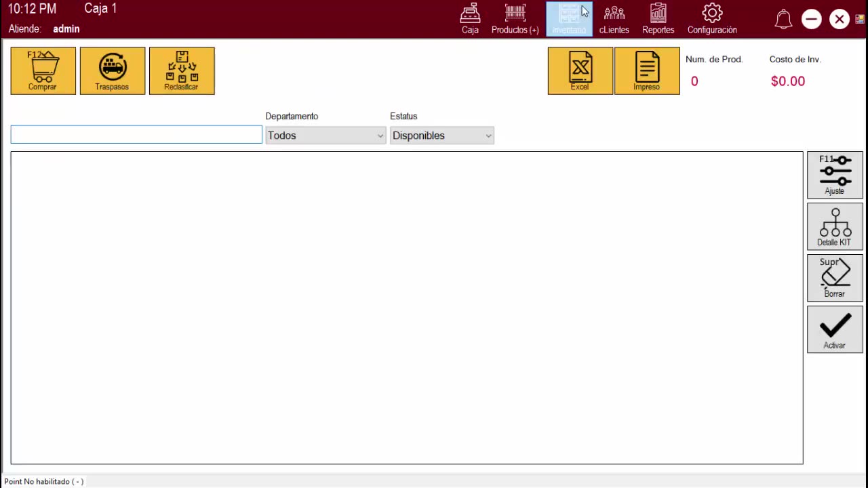Click the Borrar erase button
The height and width of the screenshot is (488, 868).
[835, 278]
